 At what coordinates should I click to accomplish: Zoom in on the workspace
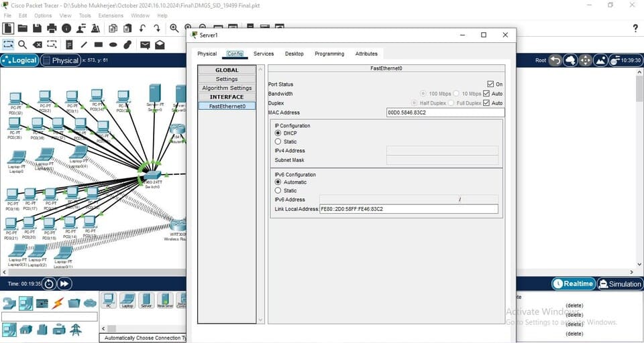(174, 28)
